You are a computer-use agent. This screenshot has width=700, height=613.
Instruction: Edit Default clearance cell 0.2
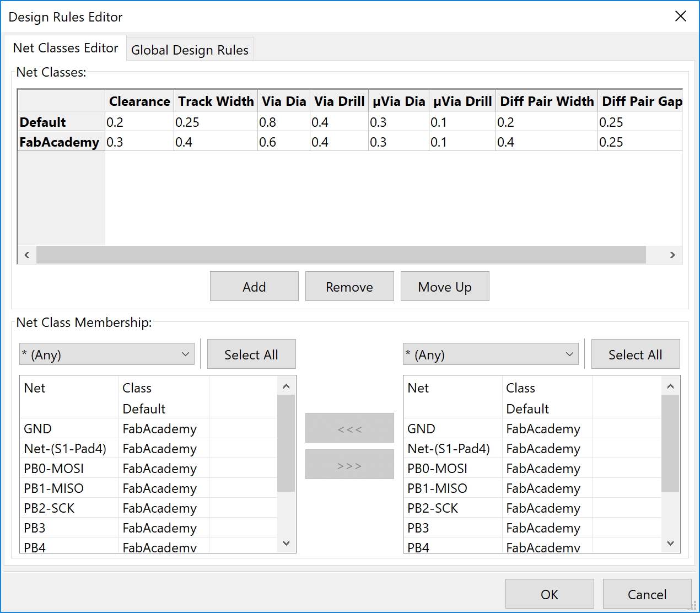click(139, 122)
